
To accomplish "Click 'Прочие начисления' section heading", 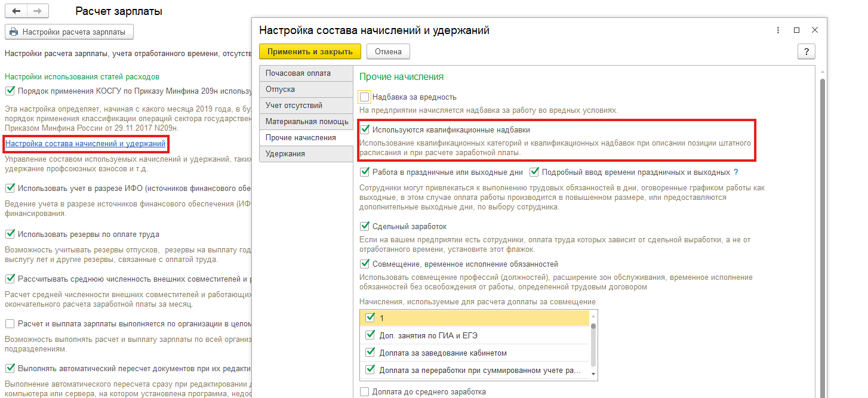I will point(401,76).
